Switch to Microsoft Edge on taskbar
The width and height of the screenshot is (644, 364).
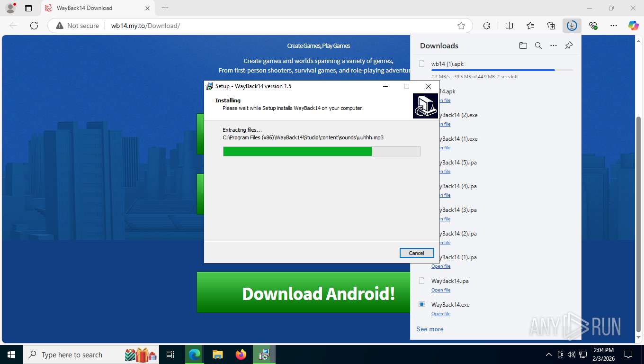tap(195, 355)
